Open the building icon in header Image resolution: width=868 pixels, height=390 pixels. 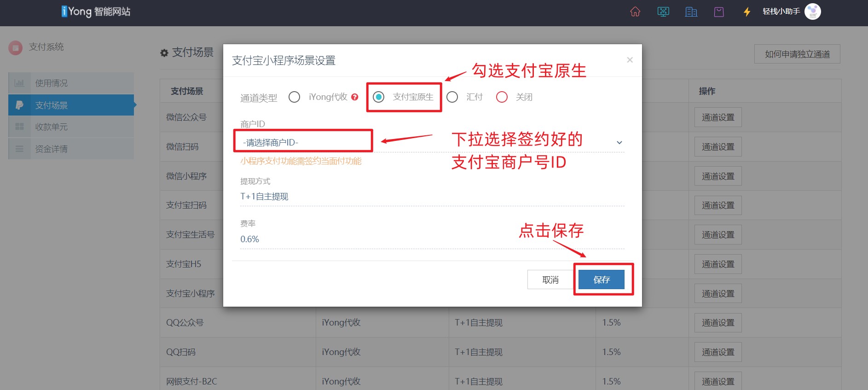pos(691,12)
